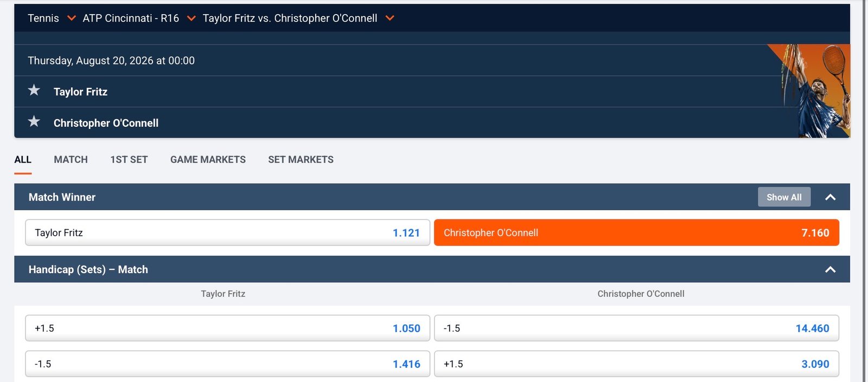This screenshot has height=382, width=868.
Task: Select Taylor Fritz match winner odds 1.121
Action: click(228, 232)
